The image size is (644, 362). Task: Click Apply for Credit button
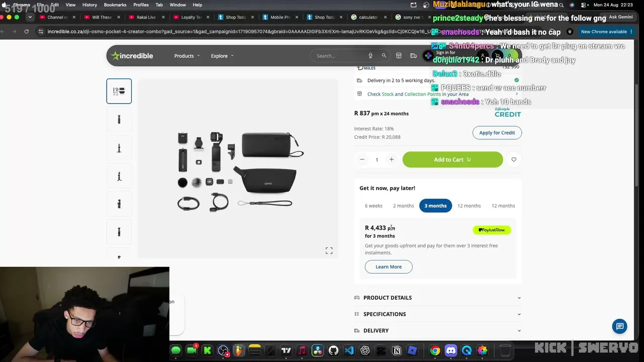pyautogui.click(x=497, y=133)
